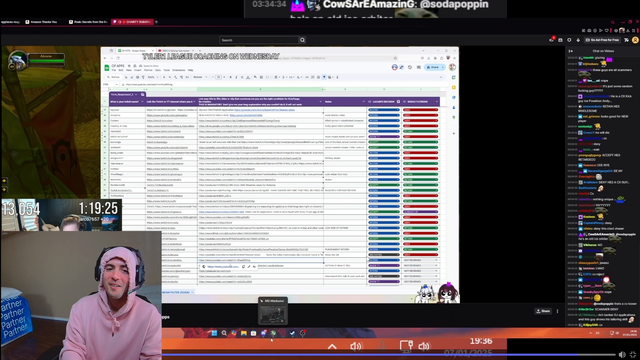Open the Data menu in Sheets
640x360 pixels.
point(158,70)
